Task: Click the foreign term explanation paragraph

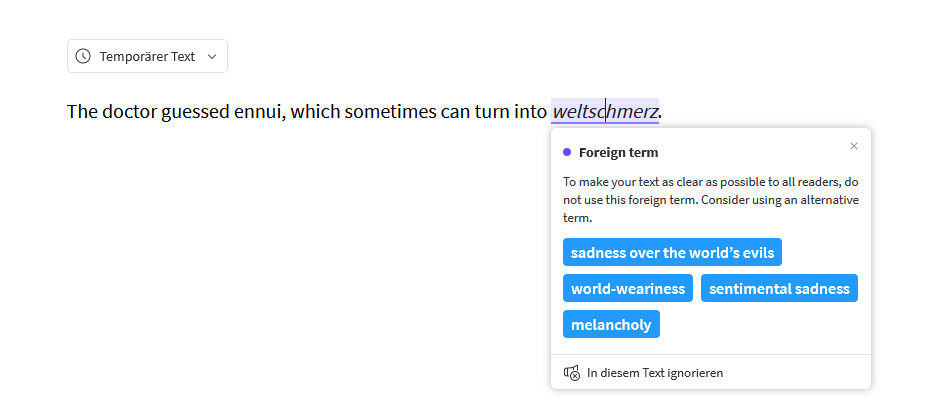Action: coord(710,200)
